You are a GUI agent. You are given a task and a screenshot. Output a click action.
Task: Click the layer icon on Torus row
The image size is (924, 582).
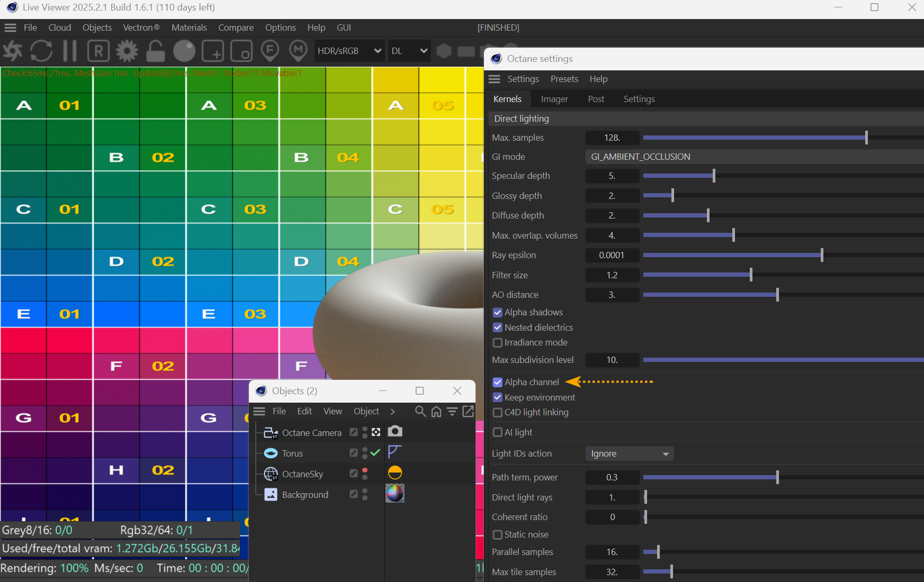click(x=354, y=453)
